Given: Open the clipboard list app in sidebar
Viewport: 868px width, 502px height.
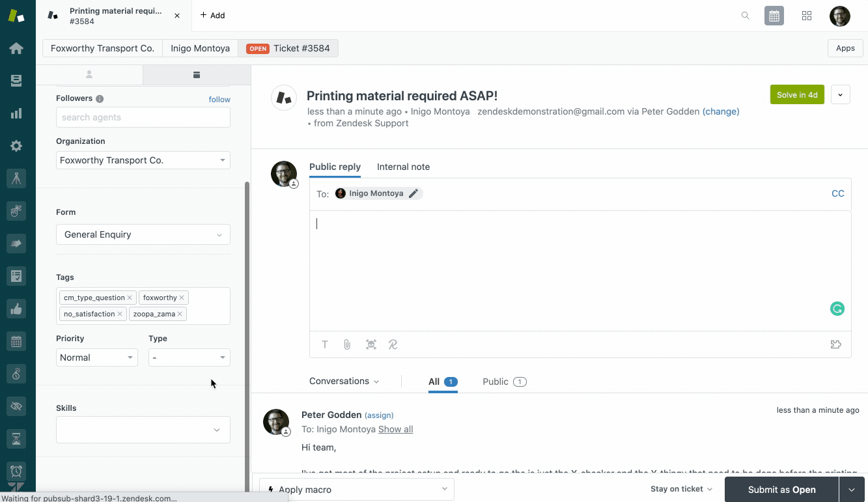Looking at the screenshot, I should (x=16, y=276).
